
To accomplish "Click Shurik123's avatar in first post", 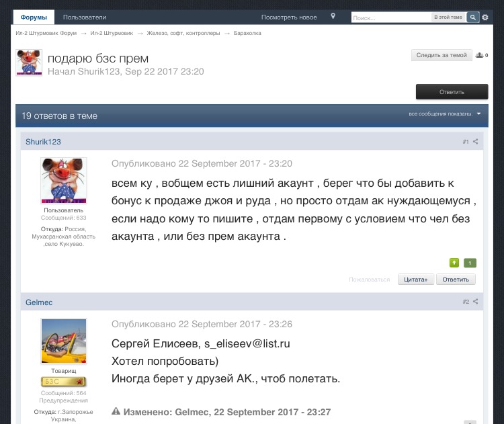I will coord(64,180).
